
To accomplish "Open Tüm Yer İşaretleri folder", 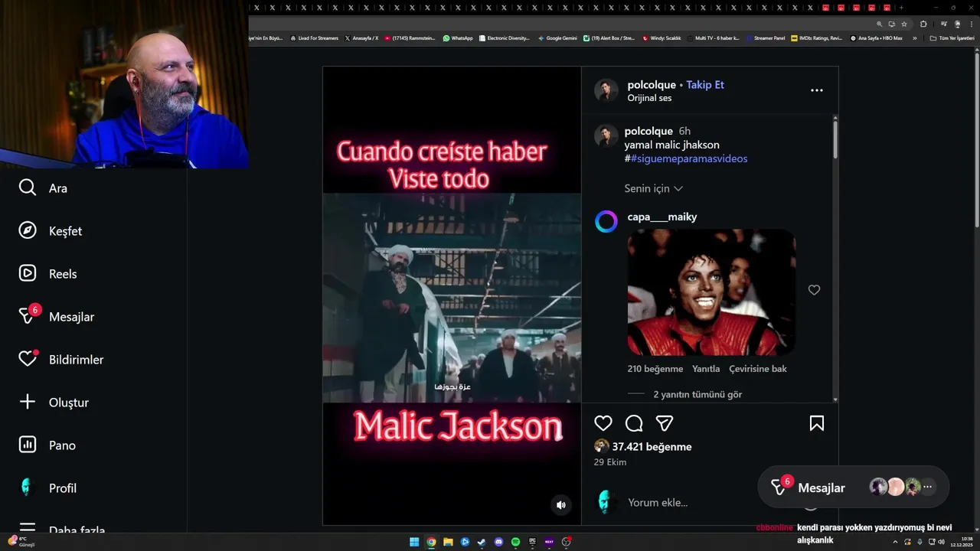I will [952, 38].
